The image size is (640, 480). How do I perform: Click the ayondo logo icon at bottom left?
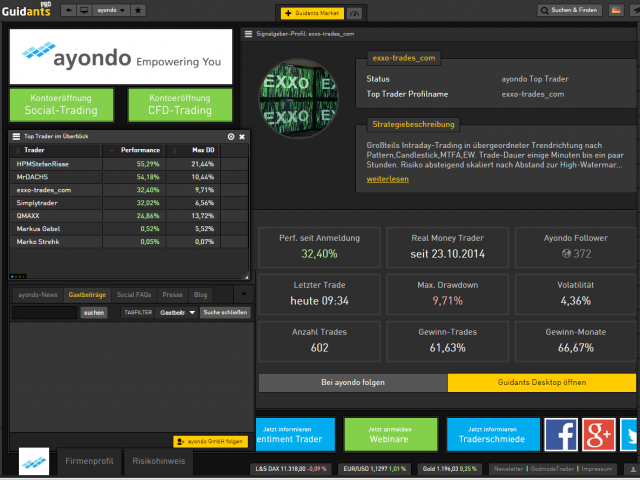33,462
